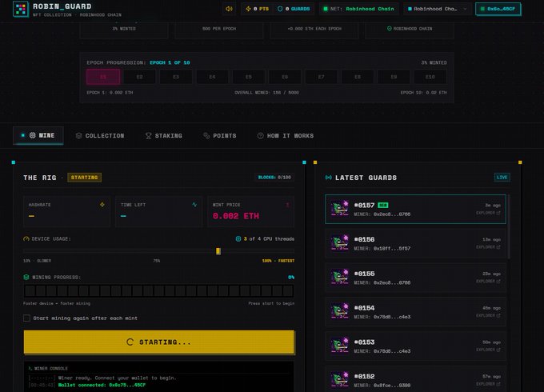This screenshot has width=544, height=392.
Task: Open the POINTS tab
Action: point(220,136)
